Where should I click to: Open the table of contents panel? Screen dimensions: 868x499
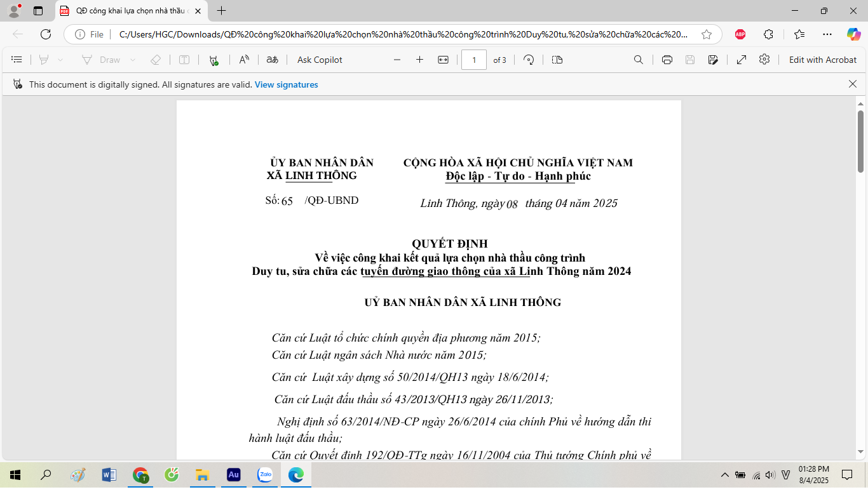tap(17, 60)
